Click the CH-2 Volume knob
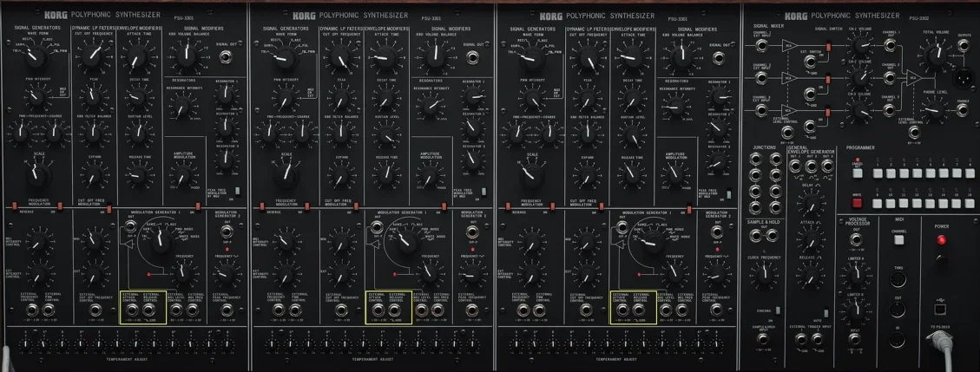 [x=859, y=77]
